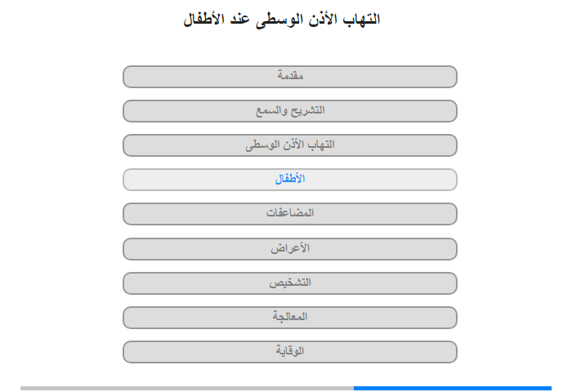Image resolution: width=572 pixels, height=392 pixels.
Task: Click the highlighted الأطفال item
Action: pos(289,180)
